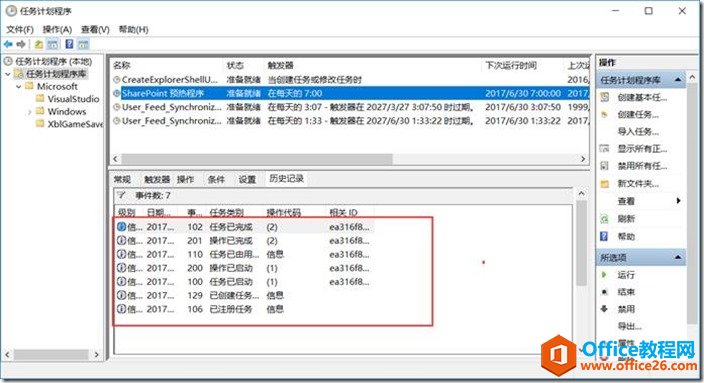Select 任务计划程序 (本地) root node
This screenshot has width=704, height=383.
pos(53,62)
